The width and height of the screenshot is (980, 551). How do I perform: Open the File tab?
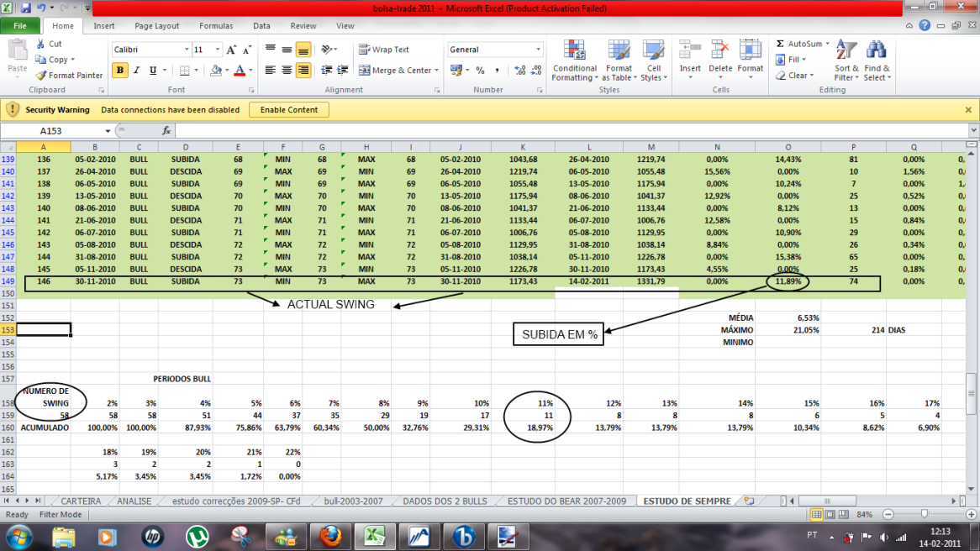click(20, 25)
